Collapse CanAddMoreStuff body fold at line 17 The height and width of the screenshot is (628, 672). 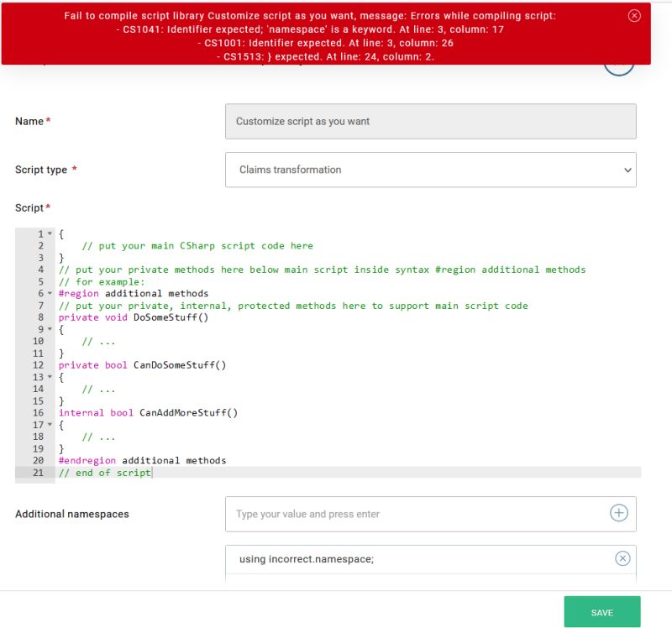pos(50,425)
